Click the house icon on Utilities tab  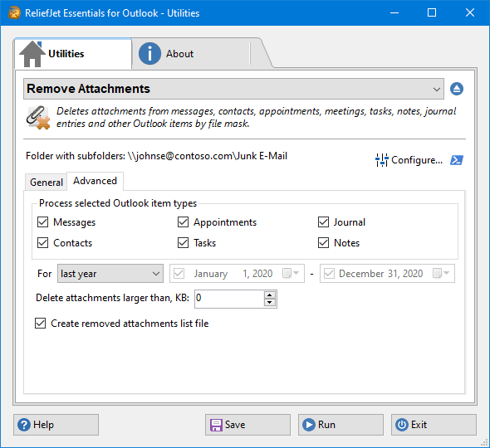tap(32, 54)
